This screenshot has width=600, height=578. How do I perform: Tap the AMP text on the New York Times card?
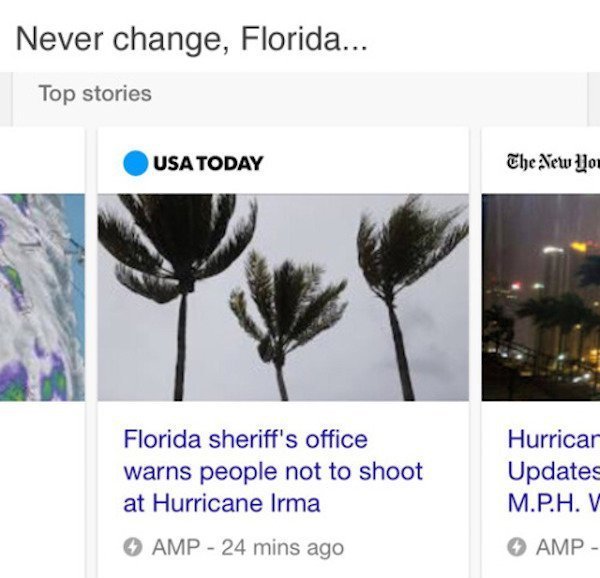pos(558,548)
